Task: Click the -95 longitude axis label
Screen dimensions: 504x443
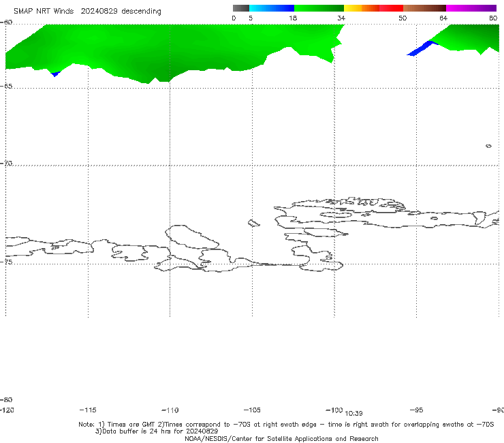Action: (x=417, y=410)
